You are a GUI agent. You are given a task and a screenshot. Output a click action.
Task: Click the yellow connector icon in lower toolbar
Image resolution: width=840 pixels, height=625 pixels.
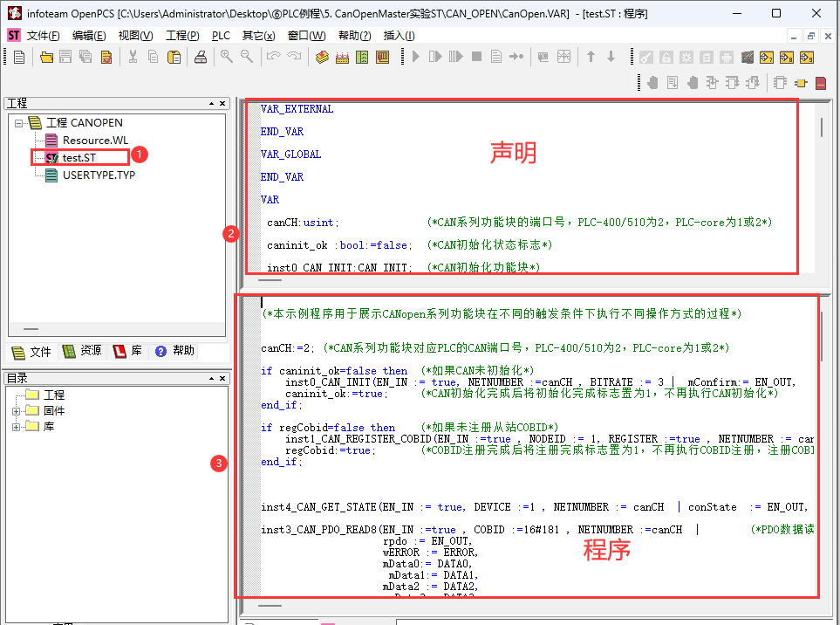pos(799,83)
